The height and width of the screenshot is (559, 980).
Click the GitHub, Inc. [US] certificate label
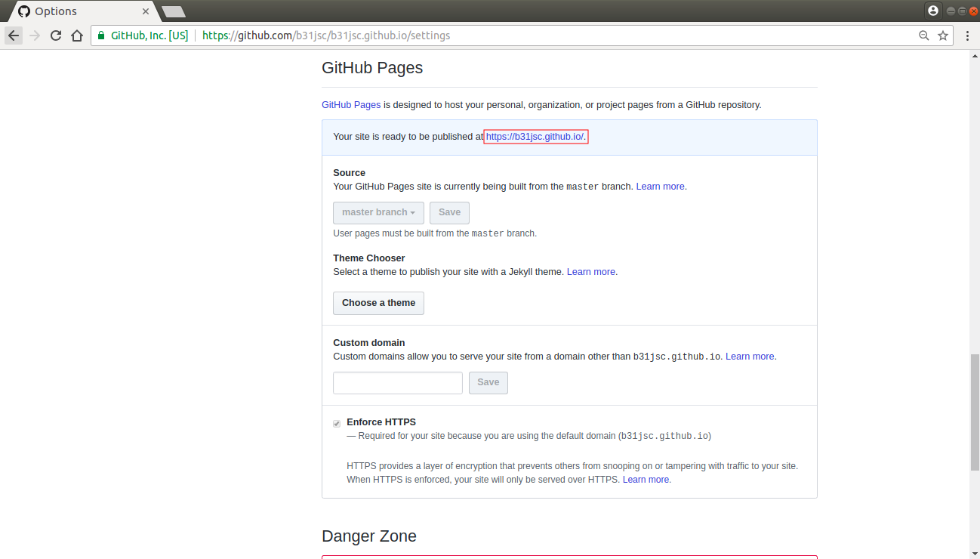pos(149,36)
